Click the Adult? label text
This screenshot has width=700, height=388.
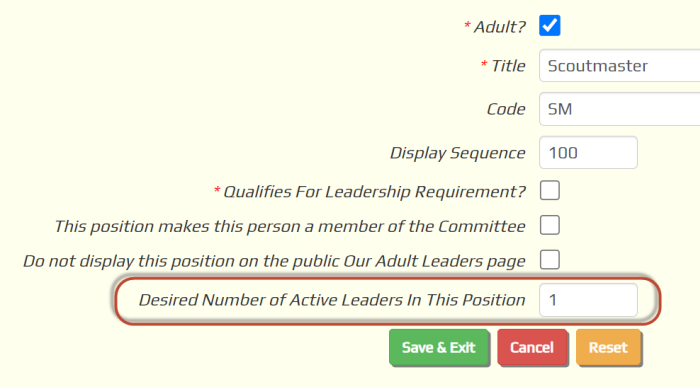pyautogui.click(x=500, y=27)
